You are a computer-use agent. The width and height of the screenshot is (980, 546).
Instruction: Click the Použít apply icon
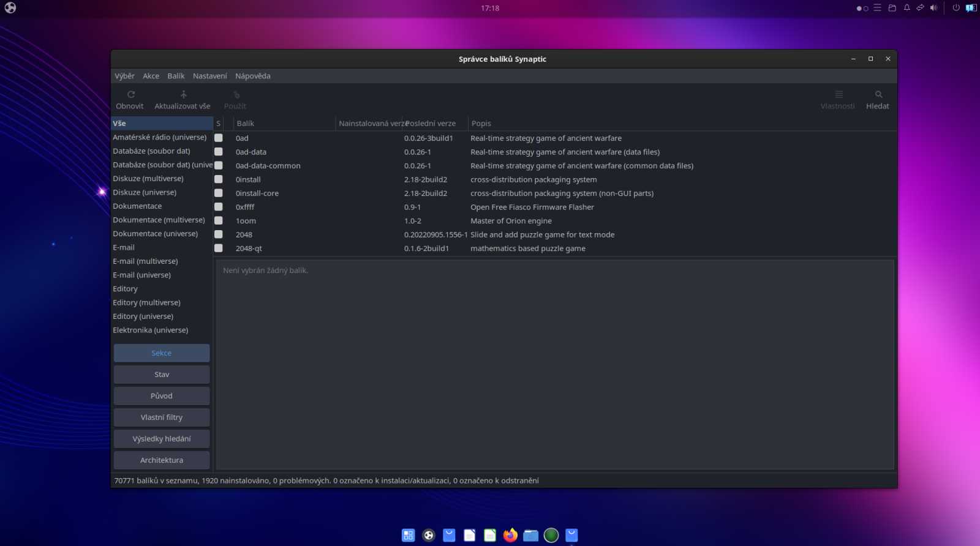pyautogui.click(x=236, y=94)
